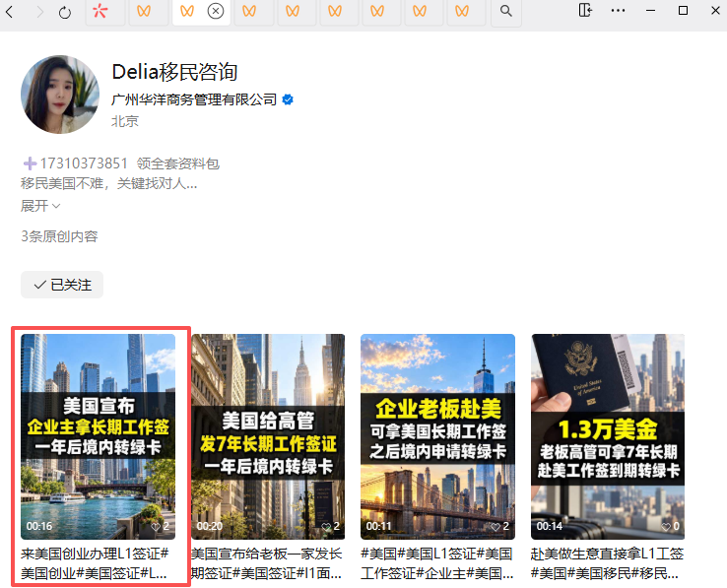Viewport: 727px width, 588px height.
Task: Like the 00:11 video via heart icon
Action: tap(496, 526)
